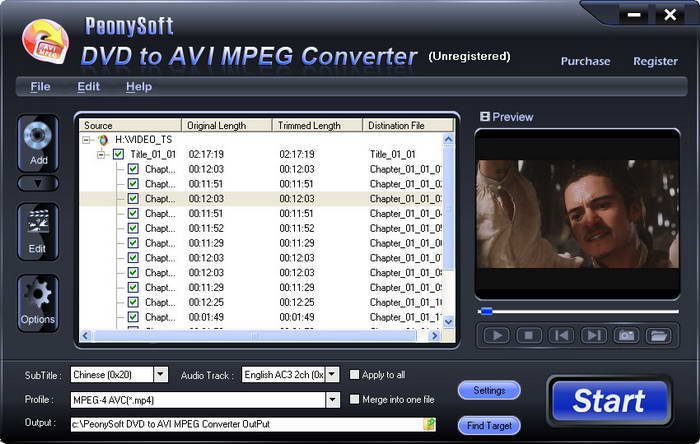Open the File menu

pos(40,87)
